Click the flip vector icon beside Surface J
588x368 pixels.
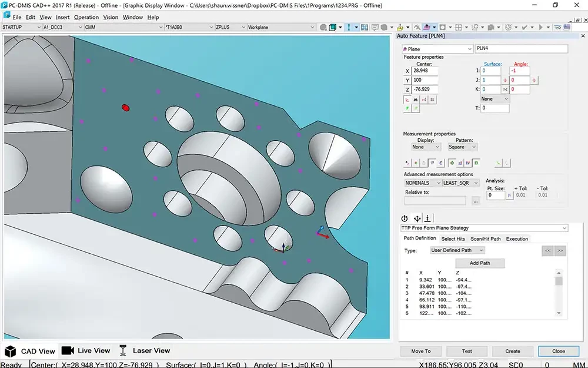point(505,80)
